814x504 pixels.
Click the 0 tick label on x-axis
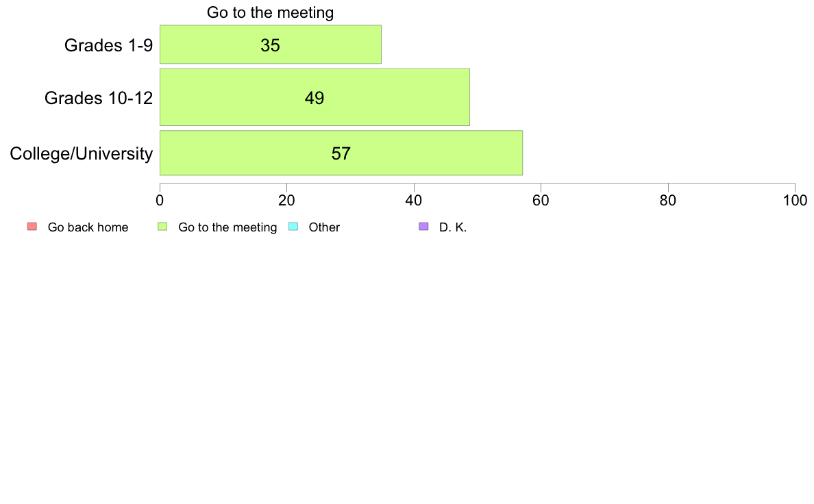click(160, 201)
